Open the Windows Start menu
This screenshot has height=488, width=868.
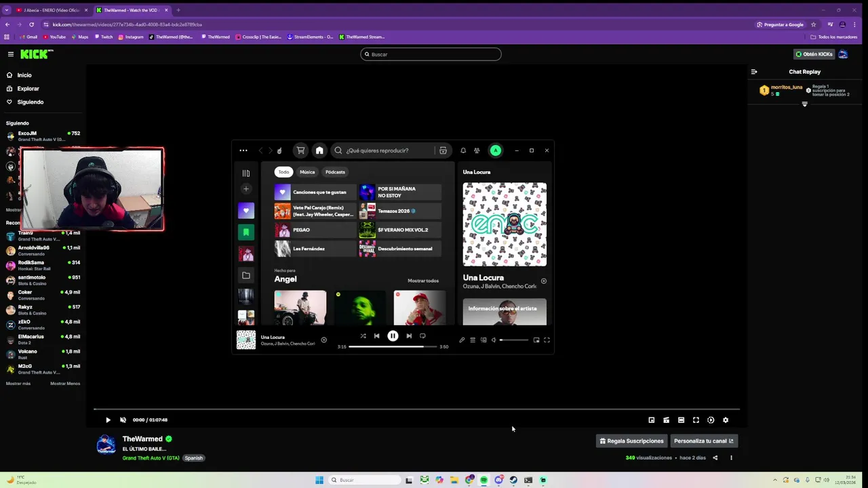click(319, 480)
